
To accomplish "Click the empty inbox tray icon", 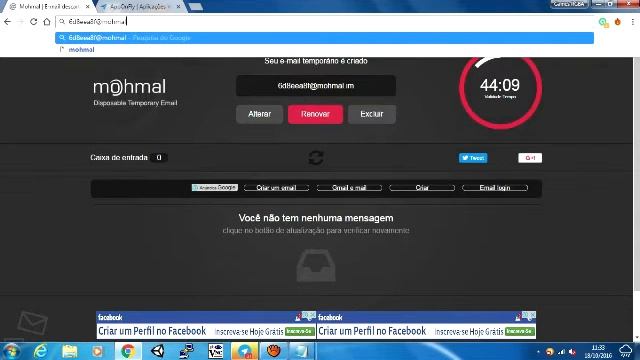I will click(316, 266).
